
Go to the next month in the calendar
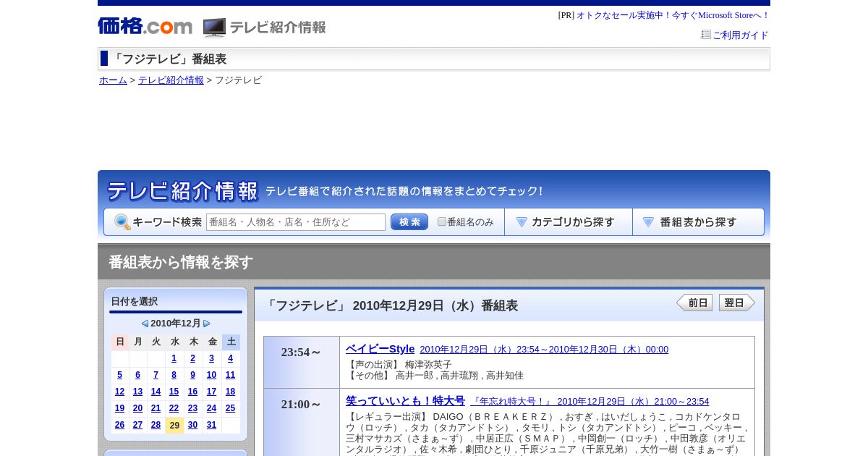pyautogui.click(x=207, y=324)
